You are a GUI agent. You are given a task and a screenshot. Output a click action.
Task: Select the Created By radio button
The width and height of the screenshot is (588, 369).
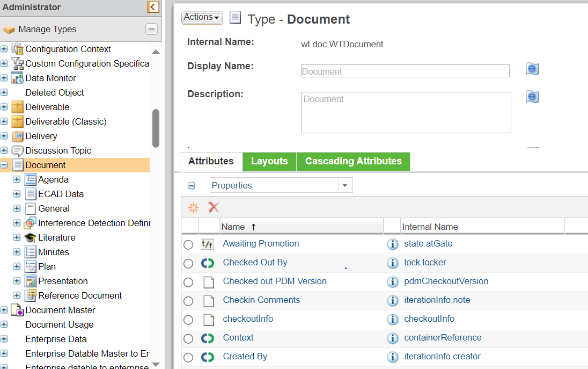[188, 358]
